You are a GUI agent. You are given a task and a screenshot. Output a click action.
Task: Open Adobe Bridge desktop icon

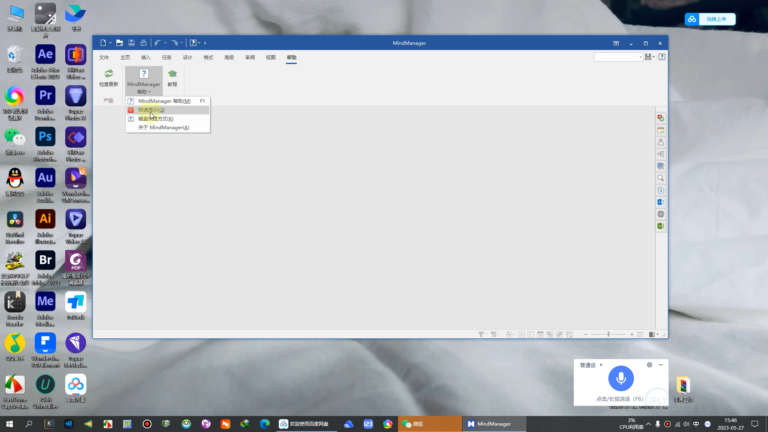point(45,266)
